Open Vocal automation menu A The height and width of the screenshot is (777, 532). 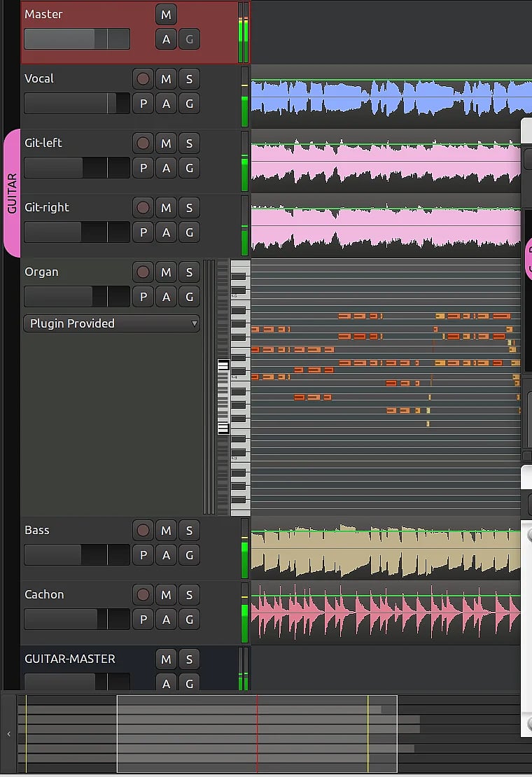click(166, 104)
